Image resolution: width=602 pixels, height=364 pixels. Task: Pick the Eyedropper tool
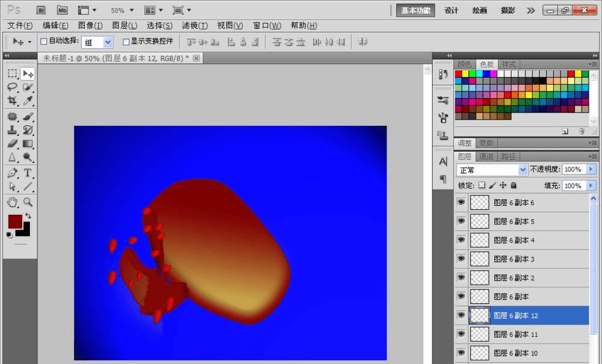(x=28, y=101)
